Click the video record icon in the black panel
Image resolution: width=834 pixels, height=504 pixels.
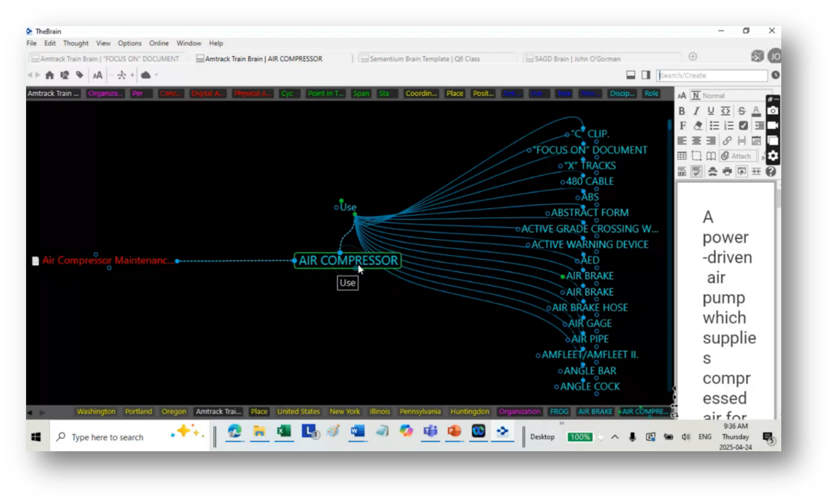[x=772, y=125]
